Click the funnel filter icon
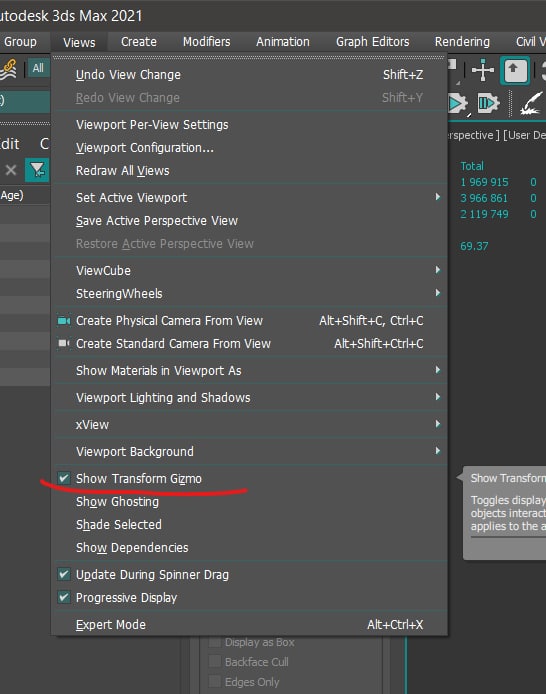Screen dimensions: 546x694 [x=37, y=170]
